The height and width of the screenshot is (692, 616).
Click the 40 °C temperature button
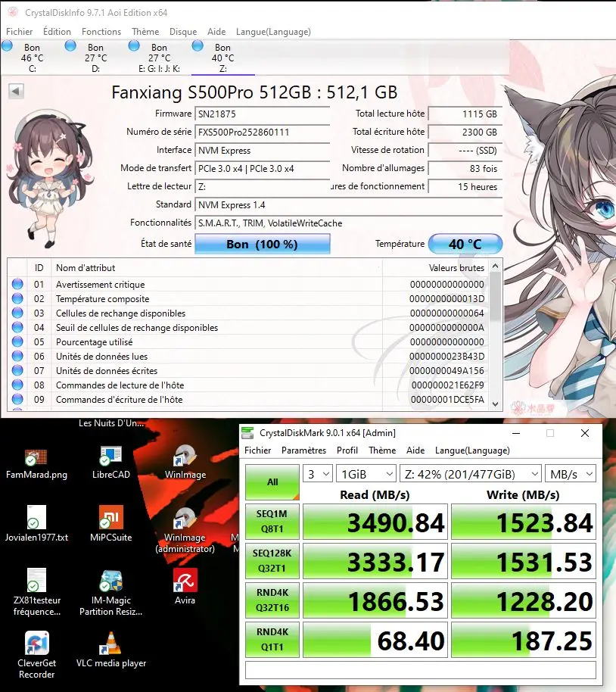[465, 244]
